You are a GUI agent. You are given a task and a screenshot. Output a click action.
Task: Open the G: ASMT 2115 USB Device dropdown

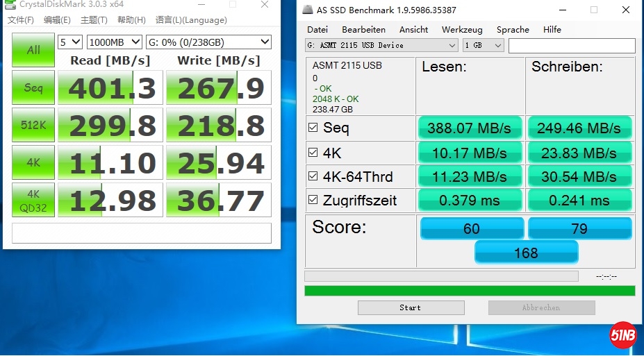pyautogui.click(x=381, y=45)
